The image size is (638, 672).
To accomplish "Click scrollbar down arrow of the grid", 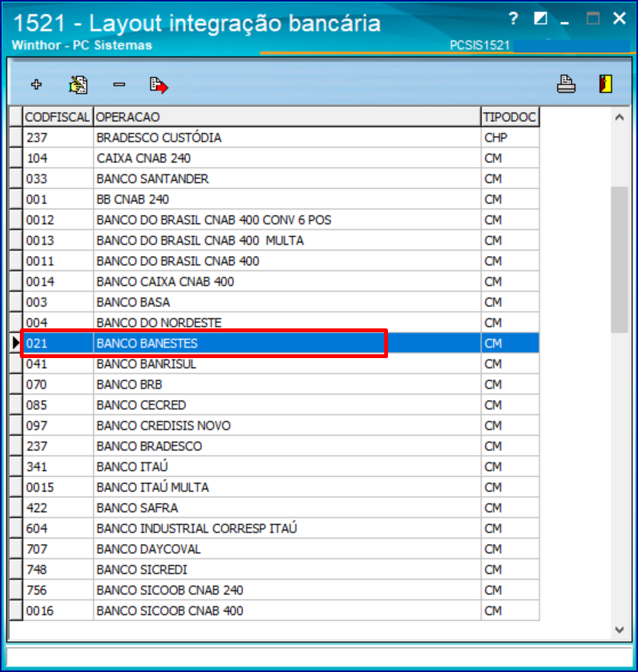I will 619,629.
